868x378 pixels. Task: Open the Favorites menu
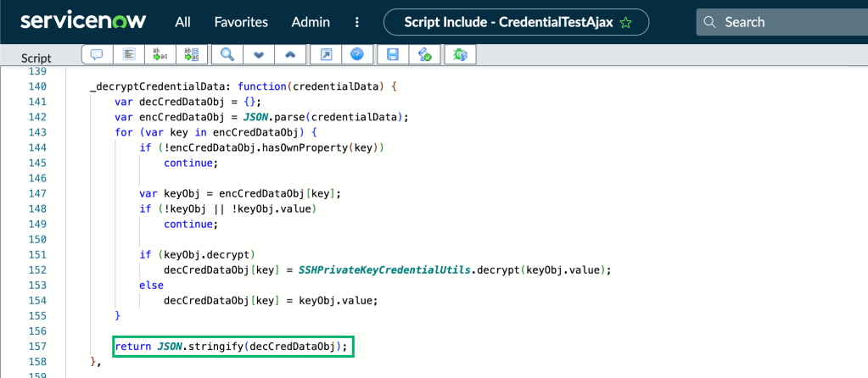point(241,22)
